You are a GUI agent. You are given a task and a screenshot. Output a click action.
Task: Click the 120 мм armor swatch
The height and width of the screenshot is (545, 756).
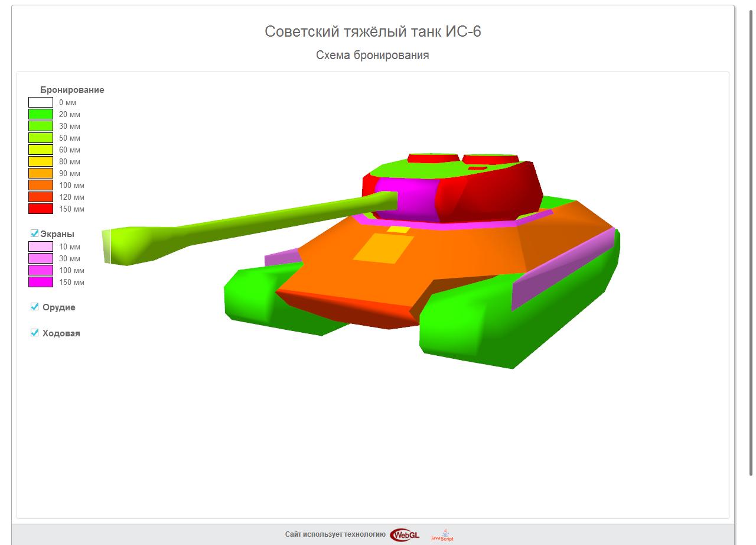tap(41, 197)
